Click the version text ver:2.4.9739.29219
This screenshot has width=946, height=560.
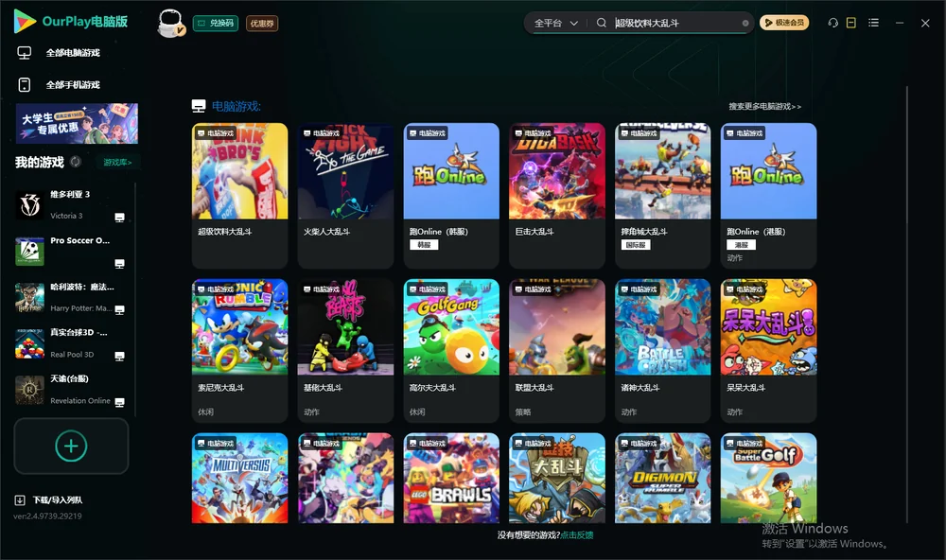47,516
